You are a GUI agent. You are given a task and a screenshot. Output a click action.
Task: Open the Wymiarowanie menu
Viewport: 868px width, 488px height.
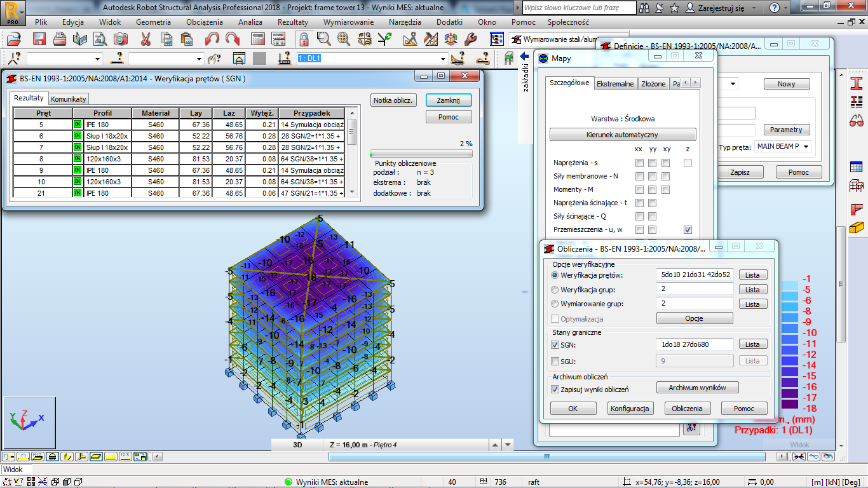pyautogui.click(x=349, y=22)
